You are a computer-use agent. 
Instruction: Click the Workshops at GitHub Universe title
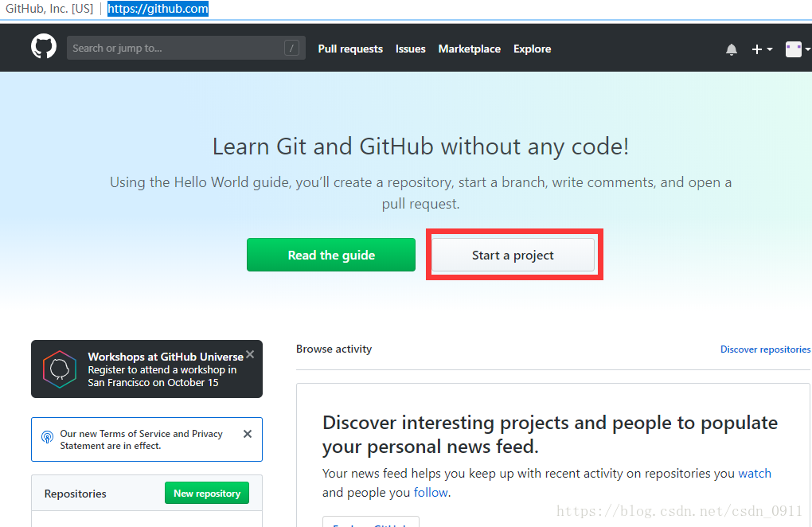pos(166,357)
